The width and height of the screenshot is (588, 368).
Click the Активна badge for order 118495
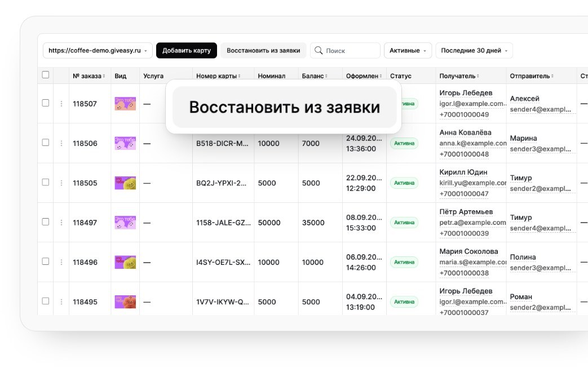coord(404,302)
